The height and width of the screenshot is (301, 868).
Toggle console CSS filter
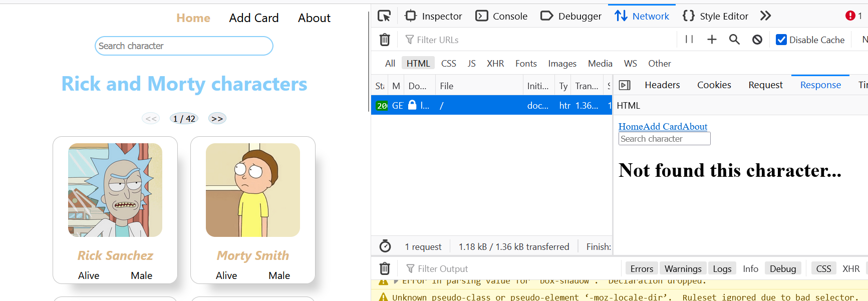point(823,269)
